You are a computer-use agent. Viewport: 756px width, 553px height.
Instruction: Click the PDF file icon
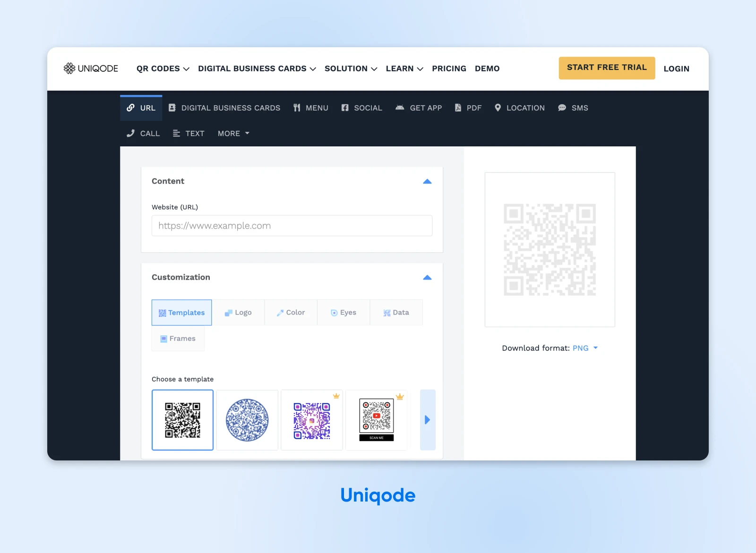tap(458, 108)
